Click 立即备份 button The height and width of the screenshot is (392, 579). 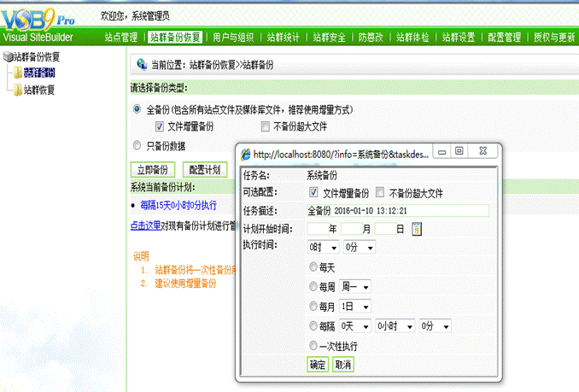[x=153, y=170]
